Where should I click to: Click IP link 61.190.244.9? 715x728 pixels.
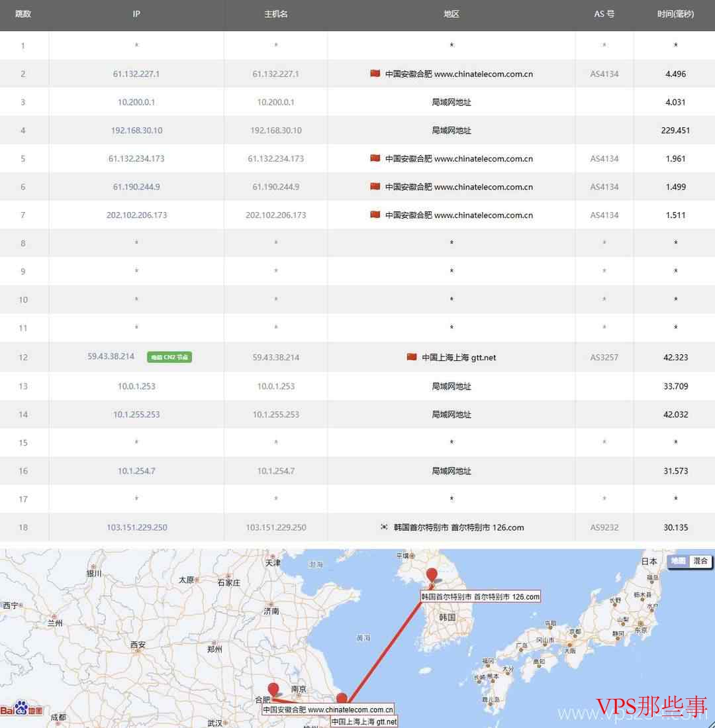pyautogui.click(x=136, y=187)
